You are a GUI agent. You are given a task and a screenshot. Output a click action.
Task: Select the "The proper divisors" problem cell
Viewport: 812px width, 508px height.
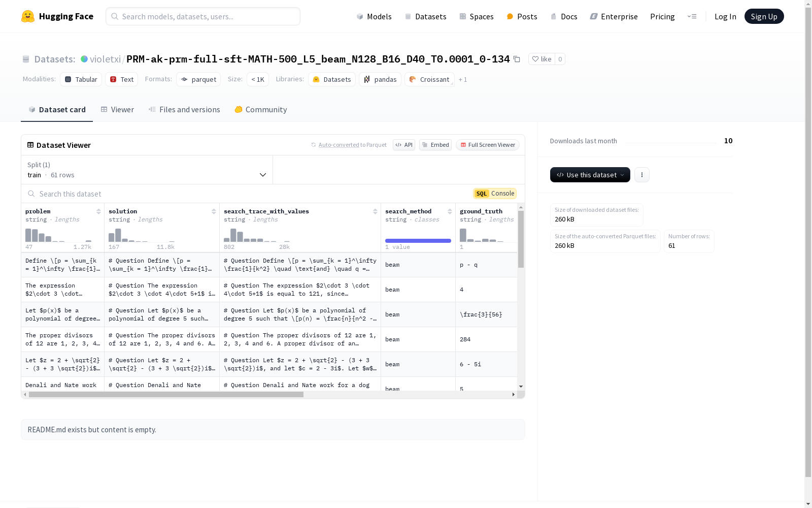(x=63, y=339)
